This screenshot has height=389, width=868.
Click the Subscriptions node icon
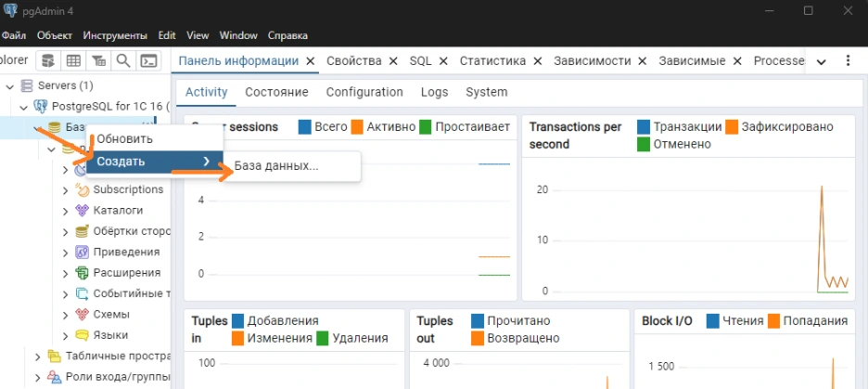point(83,189)
